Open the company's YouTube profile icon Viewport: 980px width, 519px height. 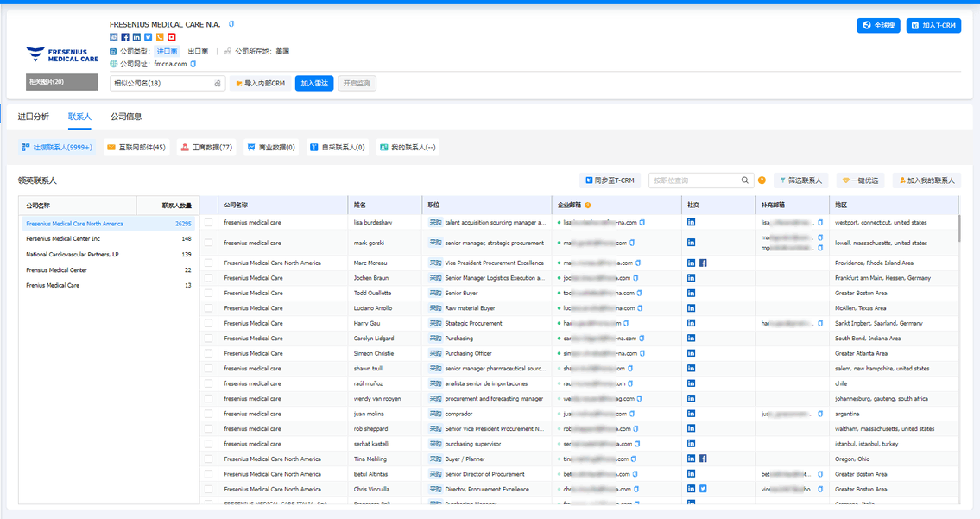172,37
